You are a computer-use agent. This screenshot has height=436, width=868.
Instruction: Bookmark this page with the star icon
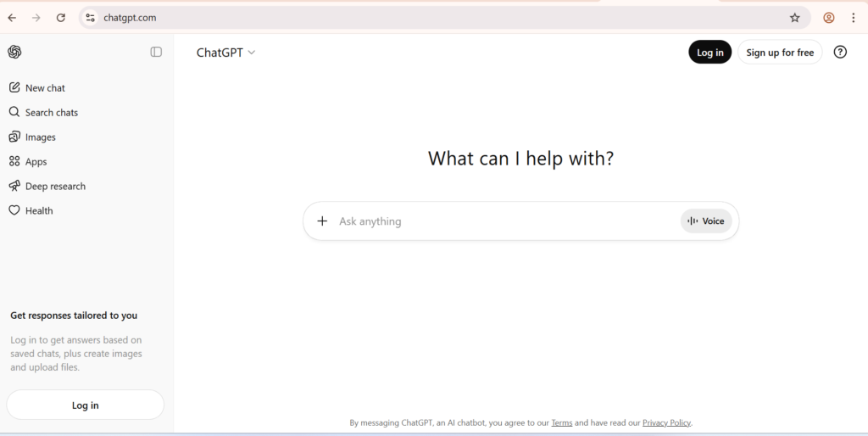click(x=794, y=18)
